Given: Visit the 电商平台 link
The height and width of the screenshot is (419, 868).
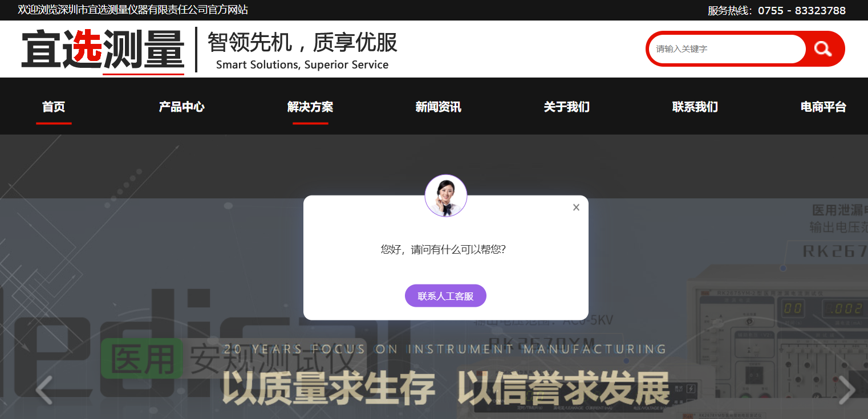Looking at the screenshot, I should [x=823, y=107].
